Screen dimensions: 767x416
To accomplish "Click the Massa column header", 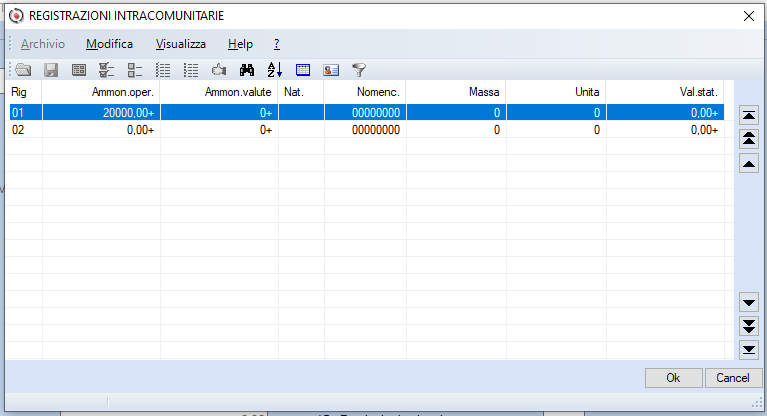I will click(x=456, y=92).
